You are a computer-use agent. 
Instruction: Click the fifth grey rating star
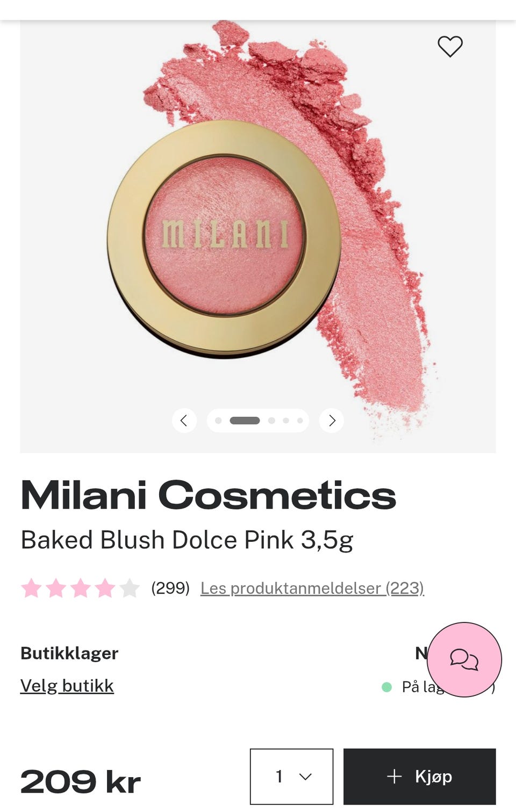coord(130,588)
